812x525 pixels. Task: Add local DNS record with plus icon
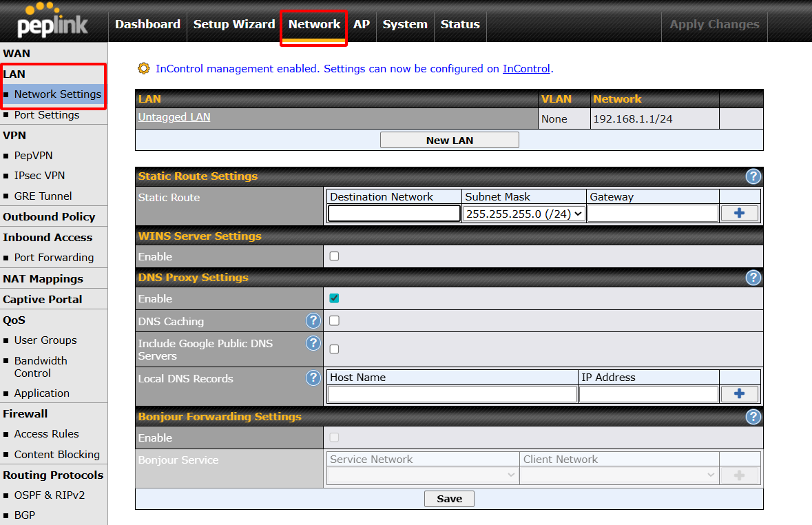[739, 394]
